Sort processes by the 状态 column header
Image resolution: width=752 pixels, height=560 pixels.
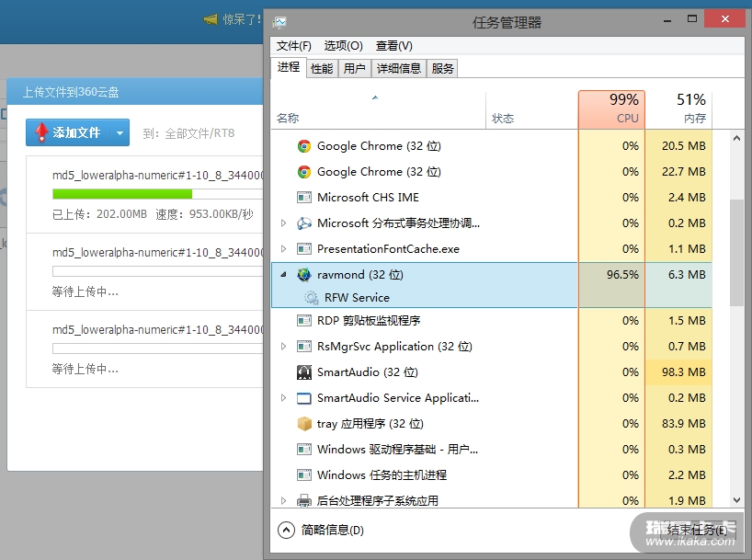[x=532, y=109]
